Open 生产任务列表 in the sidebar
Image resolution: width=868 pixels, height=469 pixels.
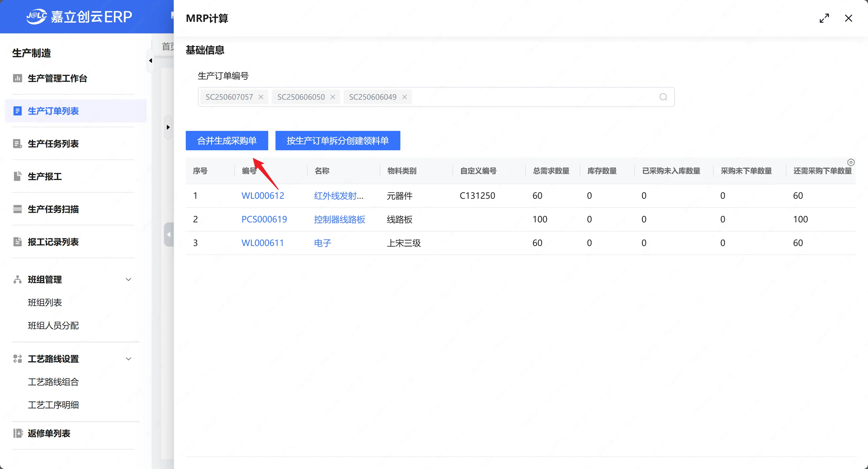coord(53,144)
